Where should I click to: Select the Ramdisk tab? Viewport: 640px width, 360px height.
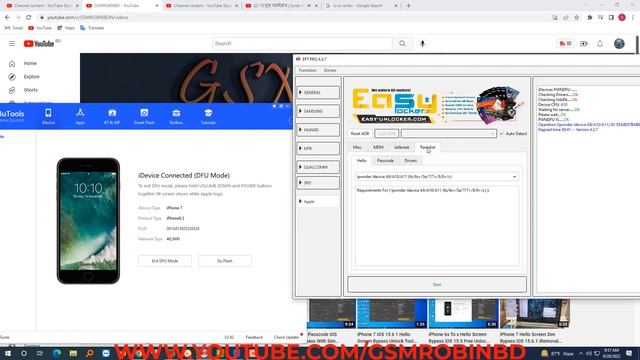pyautogui.click(x=427, y=147)
